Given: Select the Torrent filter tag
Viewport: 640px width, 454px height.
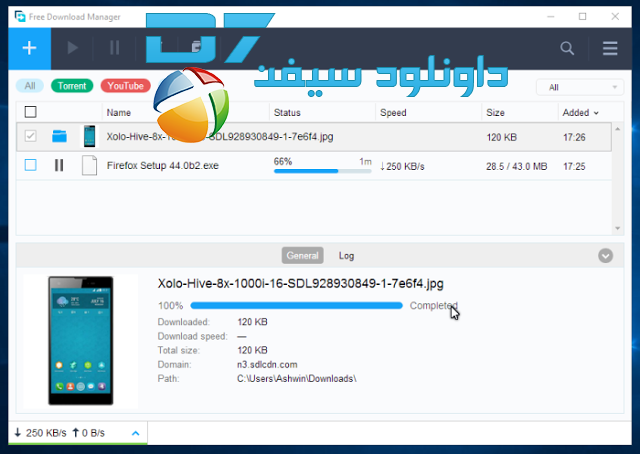Looking at the screenshot, I should click(72, 86).
